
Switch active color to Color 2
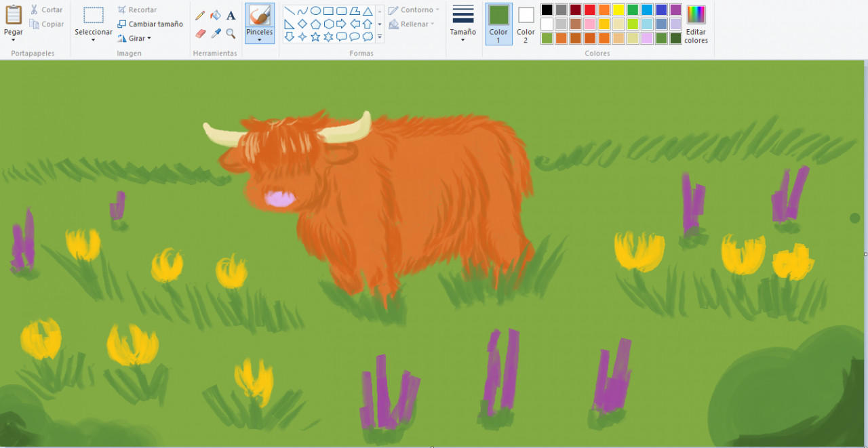[x=526, y=24]
